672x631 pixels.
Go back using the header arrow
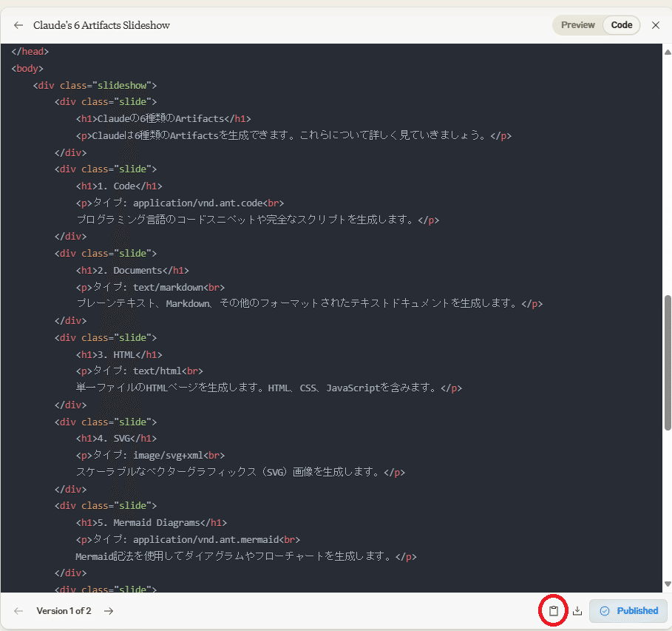point(18,25)
